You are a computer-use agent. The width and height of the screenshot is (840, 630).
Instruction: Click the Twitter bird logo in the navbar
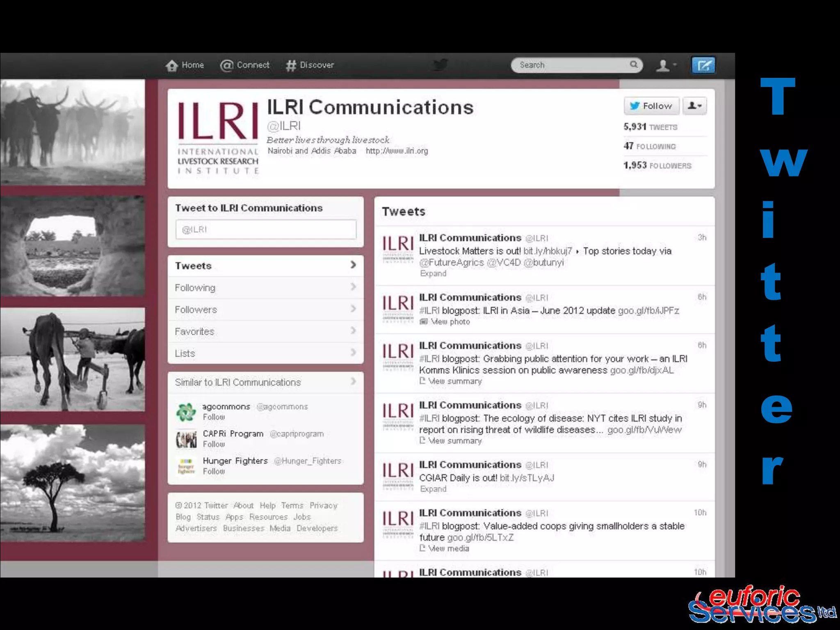[441, 65]
